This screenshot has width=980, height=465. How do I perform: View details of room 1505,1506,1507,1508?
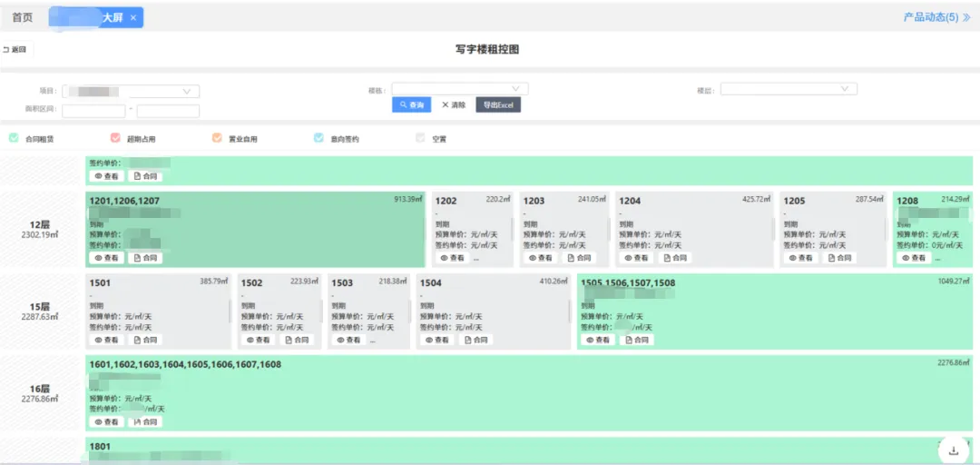(x=598, y=340)
